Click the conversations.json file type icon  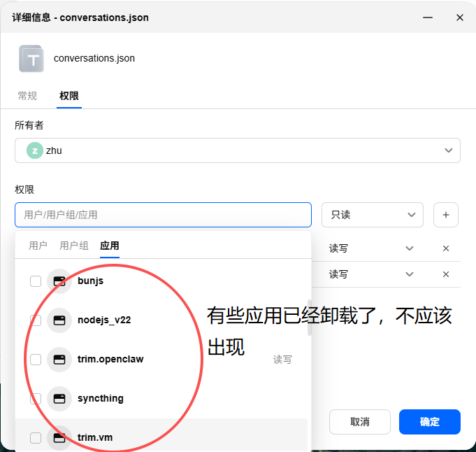click(x=31, y=59)
